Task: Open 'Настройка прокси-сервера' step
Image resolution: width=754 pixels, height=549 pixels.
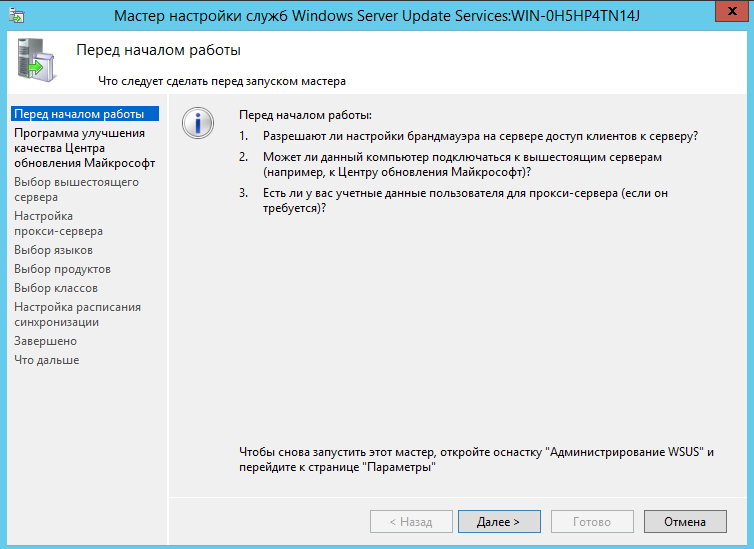Action: (x=58, y=224)
